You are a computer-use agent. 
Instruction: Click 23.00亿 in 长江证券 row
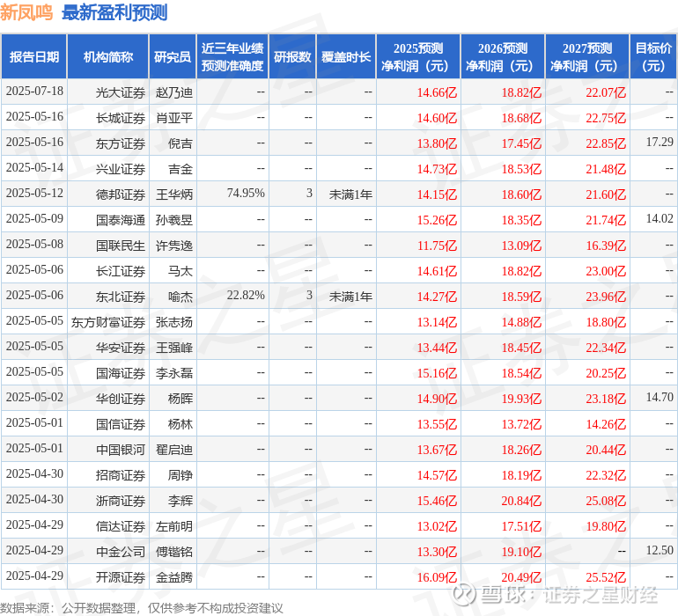click(x=606, y=271)
